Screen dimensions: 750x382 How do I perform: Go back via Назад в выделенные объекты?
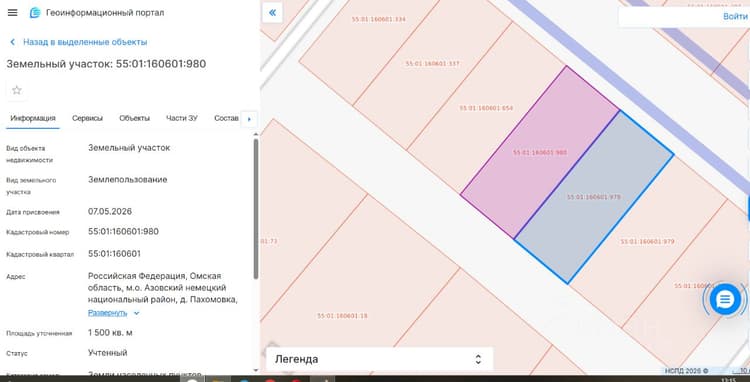coord(85,42)
